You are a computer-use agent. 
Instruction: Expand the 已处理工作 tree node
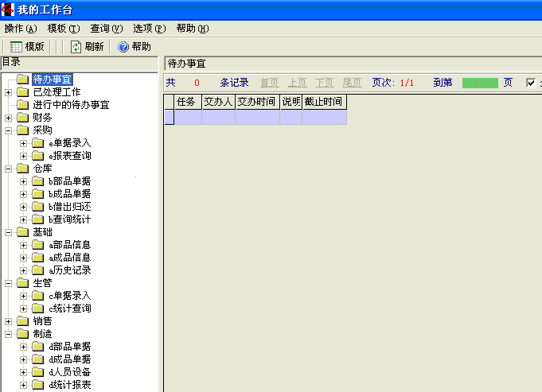pyautogui.click(x=8, y=92)
